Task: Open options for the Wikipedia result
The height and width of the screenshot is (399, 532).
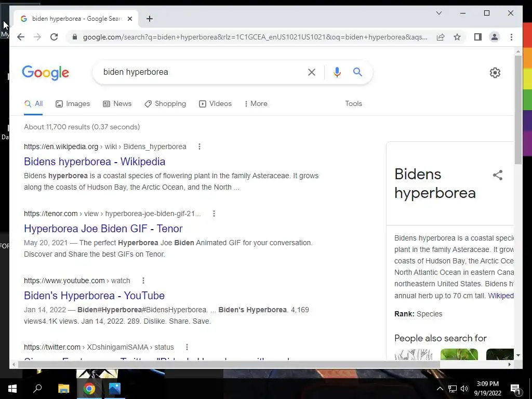Action: point(199,147)
